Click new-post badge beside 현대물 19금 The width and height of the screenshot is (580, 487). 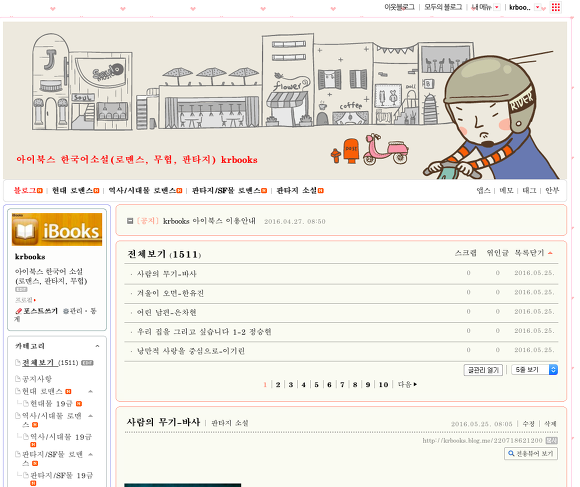click(x=79, y=403)
